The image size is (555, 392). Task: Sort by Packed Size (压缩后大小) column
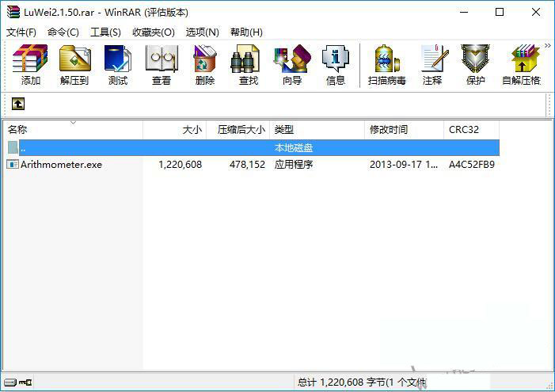(x=238, y=130)
